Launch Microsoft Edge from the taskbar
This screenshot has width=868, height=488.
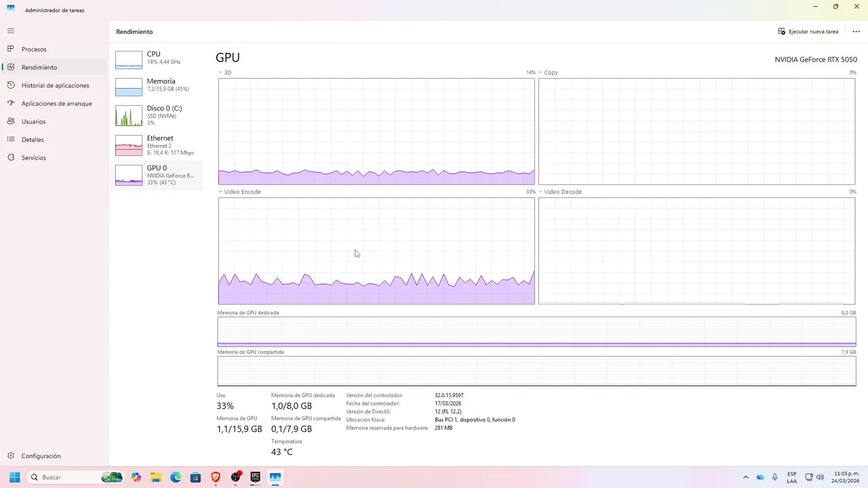point(176,477)
